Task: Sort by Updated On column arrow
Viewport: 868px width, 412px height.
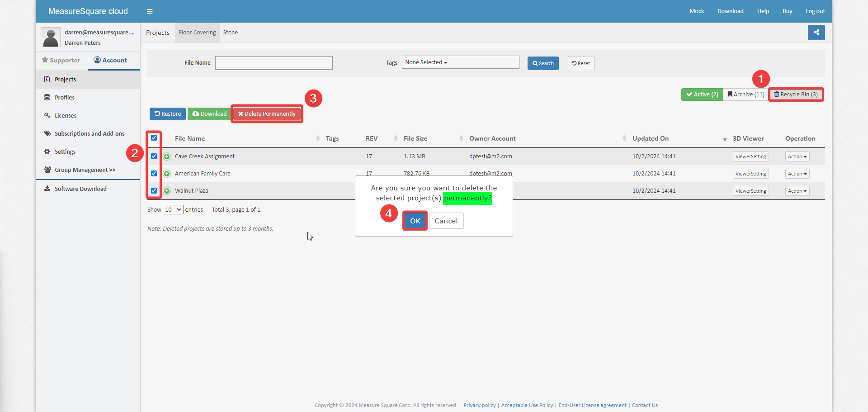Action: 725,139
